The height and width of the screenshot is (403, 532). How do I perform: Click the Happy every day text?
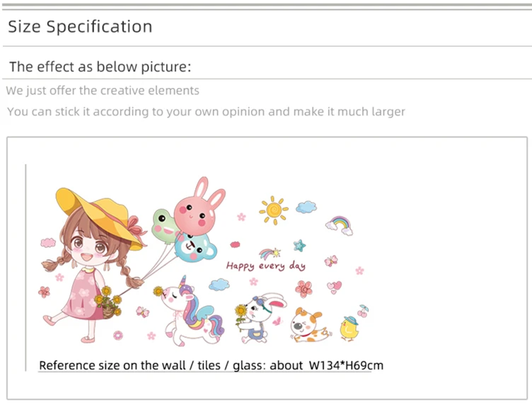[266, 266]
